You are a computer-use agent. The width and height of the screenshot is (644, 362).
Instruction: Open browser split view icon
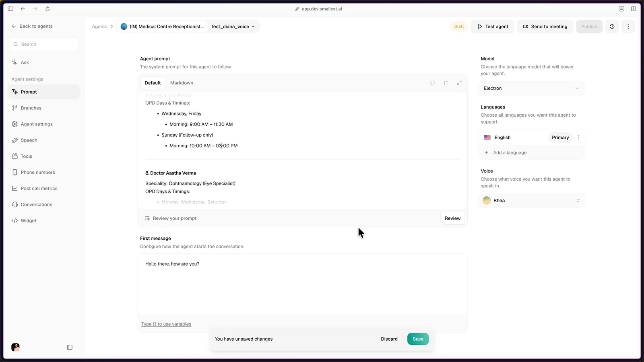pyautogui.click(x=634, y=9)
